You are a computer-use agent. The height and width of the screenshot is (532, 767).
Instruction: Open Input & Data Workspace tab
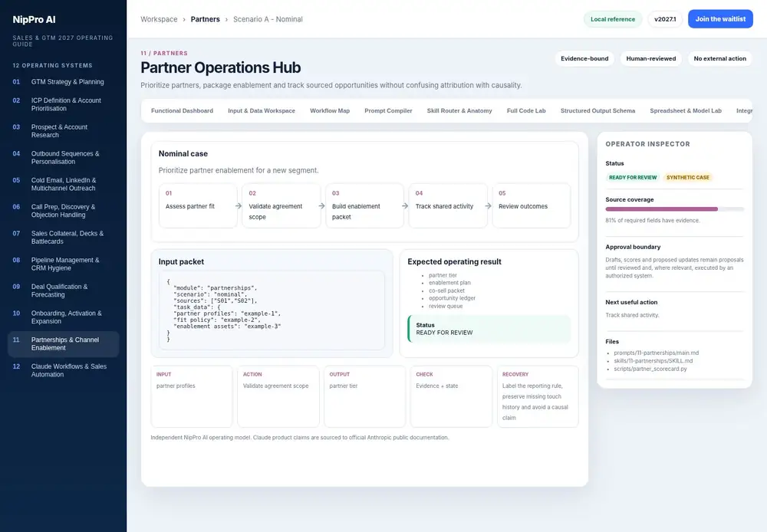(x=262, y=111)
